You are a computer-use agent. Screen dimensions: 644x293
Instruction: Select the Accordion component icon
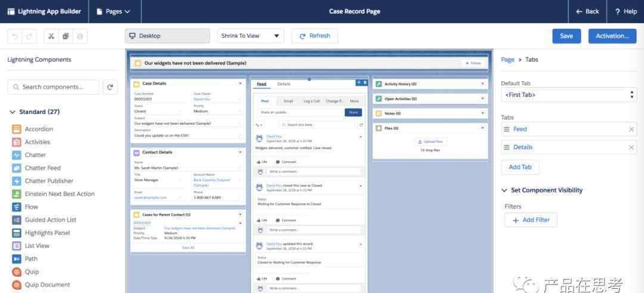click(17, 129)
